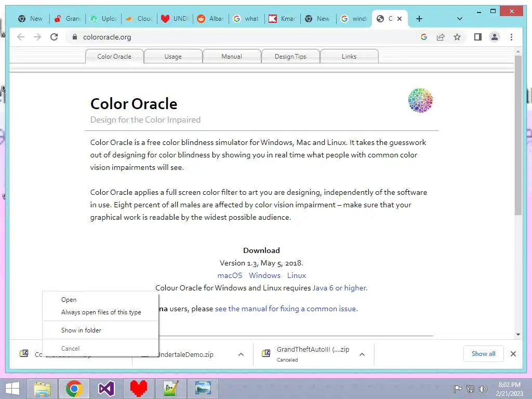Screen dimensions: 532x399
Task: Go forward using the browser forward arrow
Action: coord(37,37)
